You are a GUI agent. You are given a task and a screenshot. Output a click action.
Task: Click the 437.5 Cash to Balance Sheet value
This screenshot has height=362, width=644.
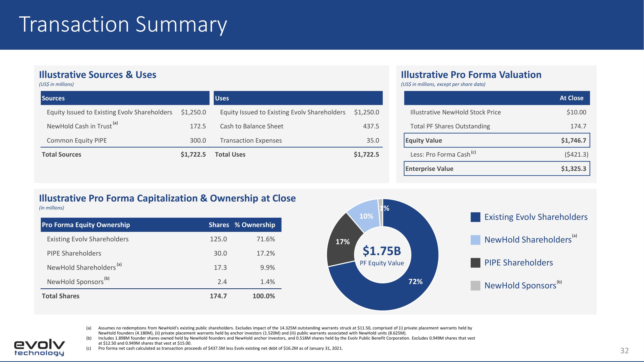[371, 126]
